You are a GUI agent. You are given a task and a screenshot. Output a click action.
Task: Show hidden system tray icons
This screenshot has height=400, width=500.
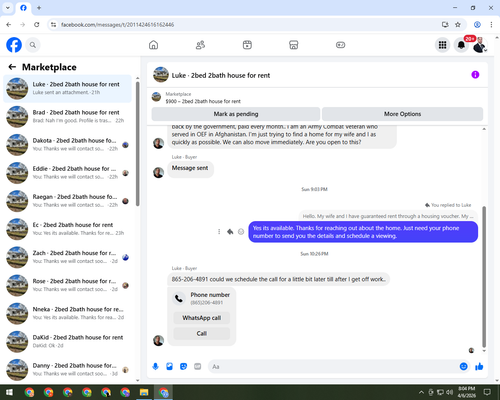coord(421,392)
